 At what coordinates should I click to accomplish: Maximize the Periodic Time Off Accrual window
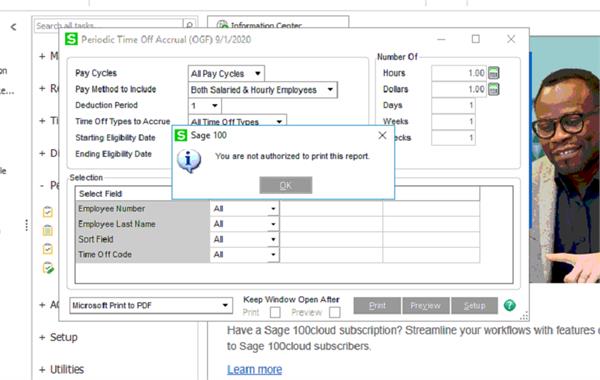click(x=475, y=39)
